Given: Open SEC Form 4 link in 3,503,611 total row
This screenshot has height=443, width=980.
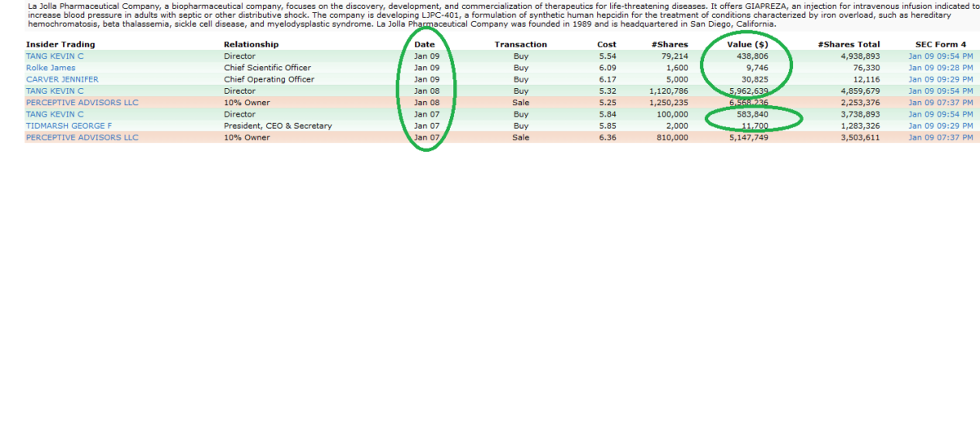Looking at the screenshot, I should 940,137.
